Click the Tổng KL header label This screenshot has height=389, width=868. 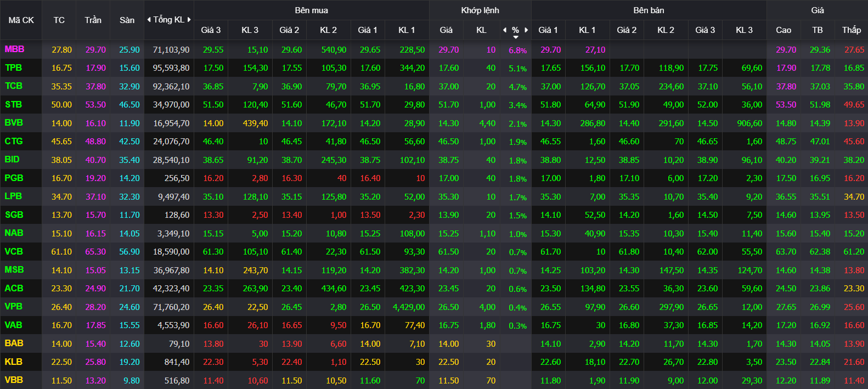pos(169,20)
